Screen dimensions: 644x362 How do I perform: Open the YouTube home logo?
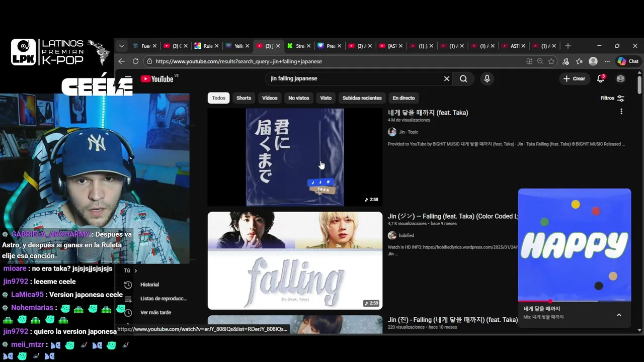(157, 79)
